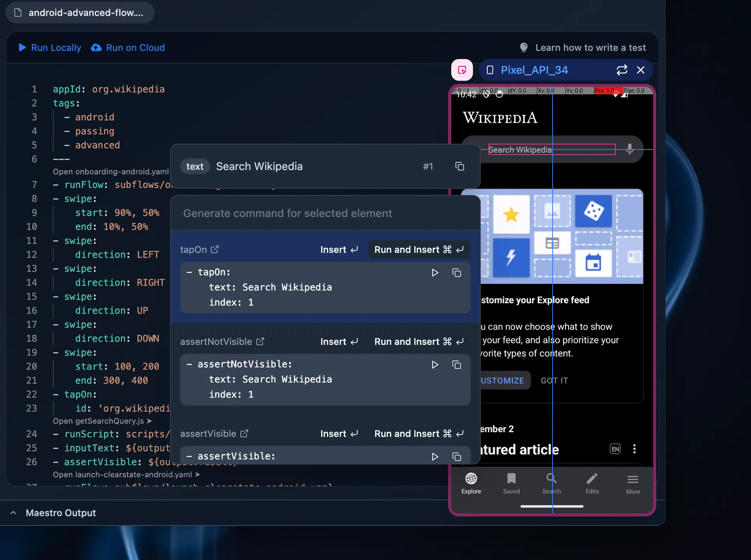Click 'end: 300, 400' code line

coord(112,381)
